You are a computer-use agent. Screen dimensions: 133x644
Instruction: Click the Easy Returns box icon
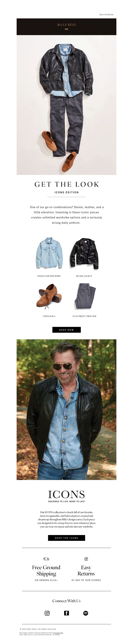click(86, 559)
